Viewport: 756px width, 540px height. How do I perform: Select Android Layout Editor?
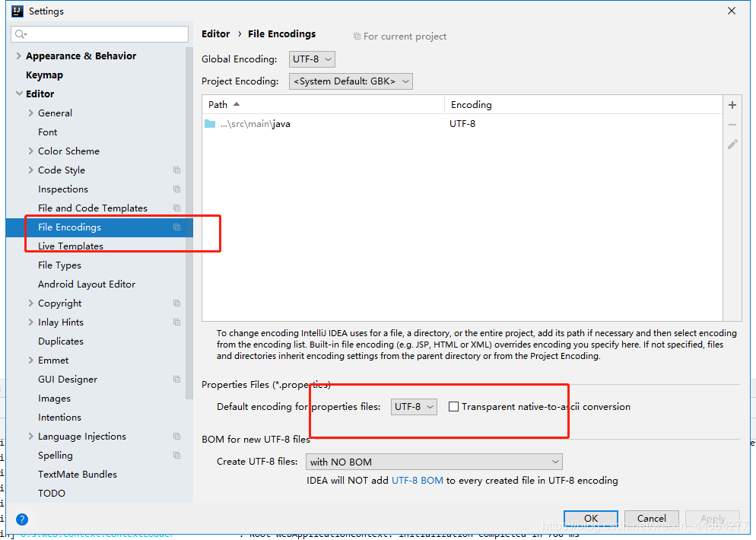(87, 284)
